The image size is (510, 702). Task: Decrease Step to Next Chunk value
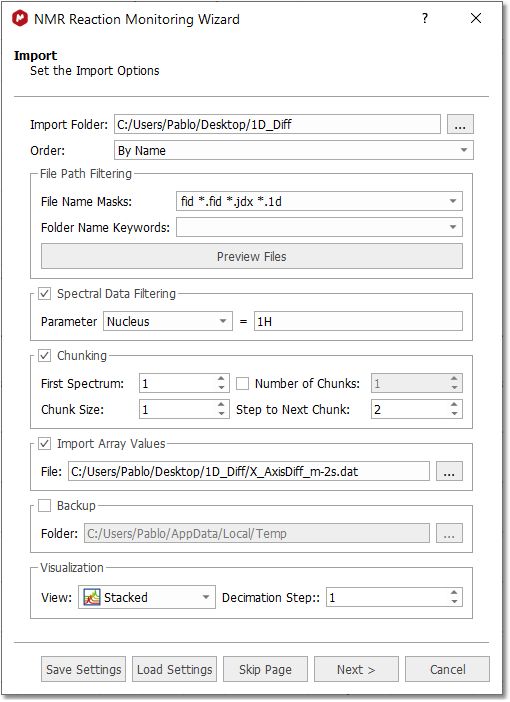click(454, 414)
